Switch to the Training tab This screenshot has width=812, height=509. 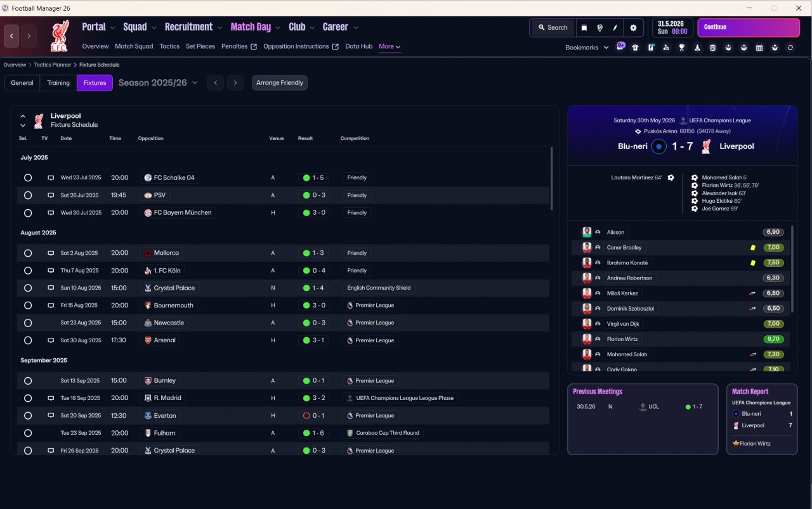pyautogui.click(x=58, y=83)
